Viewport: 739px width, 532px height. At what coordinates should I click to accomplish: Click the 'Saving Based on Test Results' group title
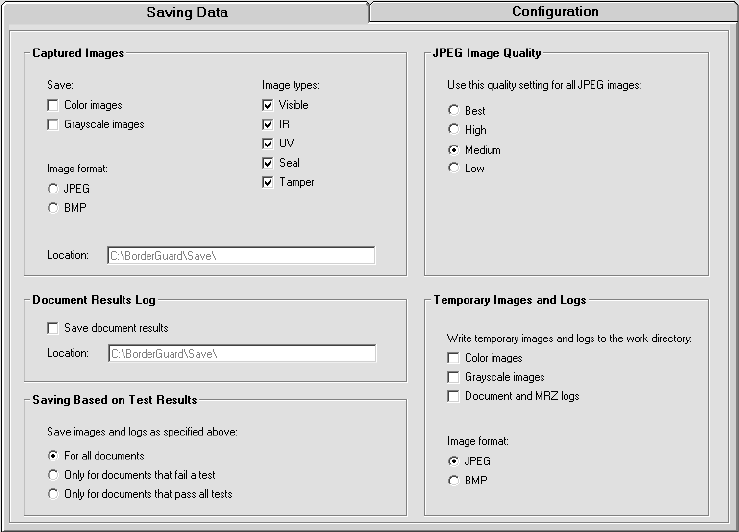click(115, 400)
